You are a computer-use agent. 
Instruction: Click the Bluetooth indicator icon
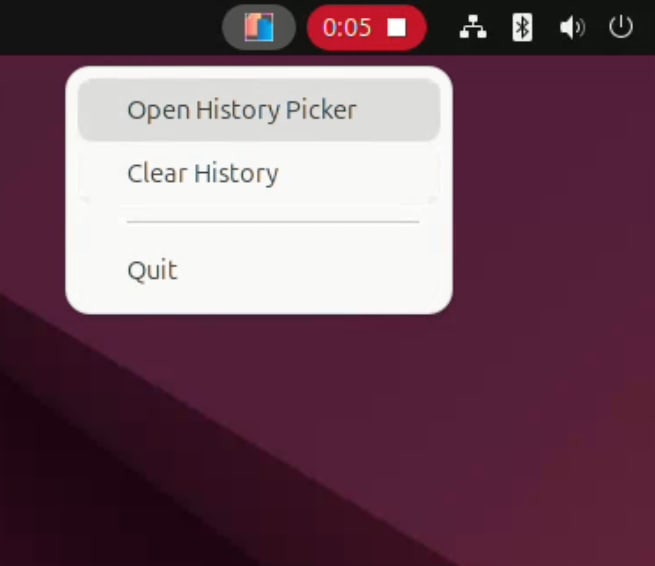coord(522,28)
